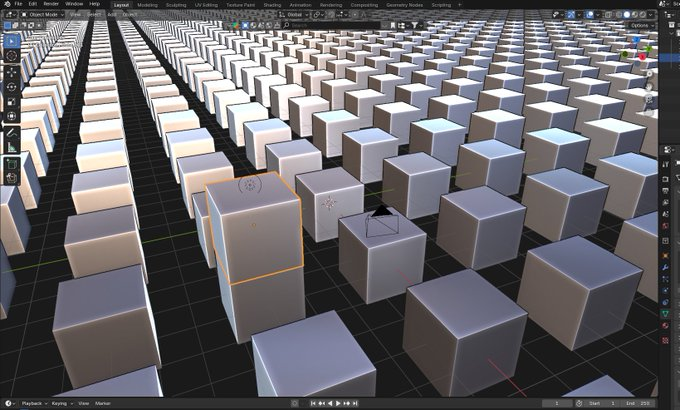
Task: Jump to the timeline start frame
Action: pyautogui.click(x=313, y=403)
